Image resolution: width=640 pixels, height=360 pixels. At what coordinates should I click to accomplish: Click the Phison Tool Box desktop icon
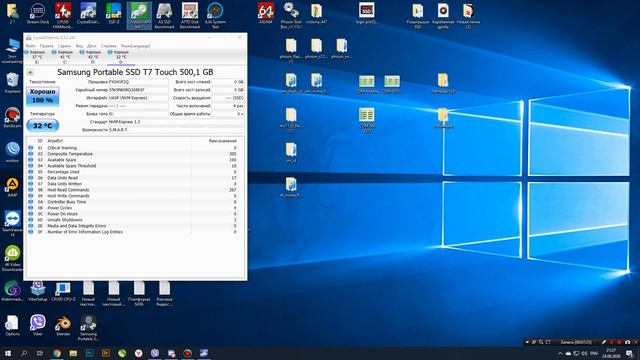[291, 15]
